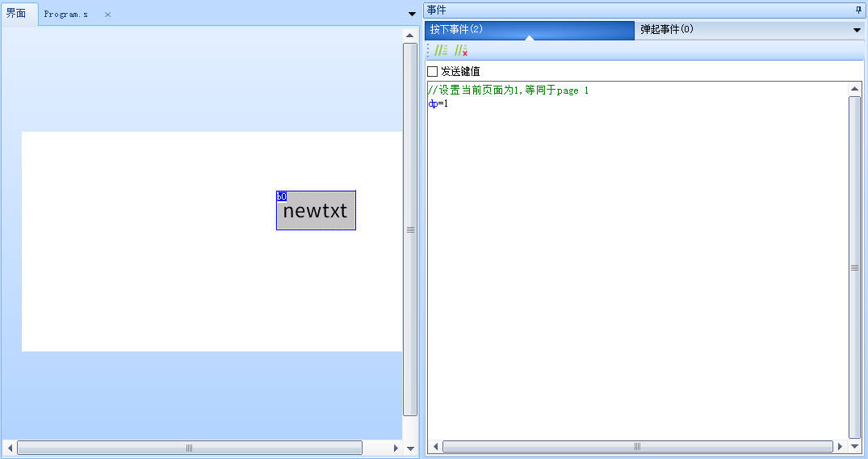
Task: Click the comment-lines icon in the event toolbar
Action: [441, 50]
